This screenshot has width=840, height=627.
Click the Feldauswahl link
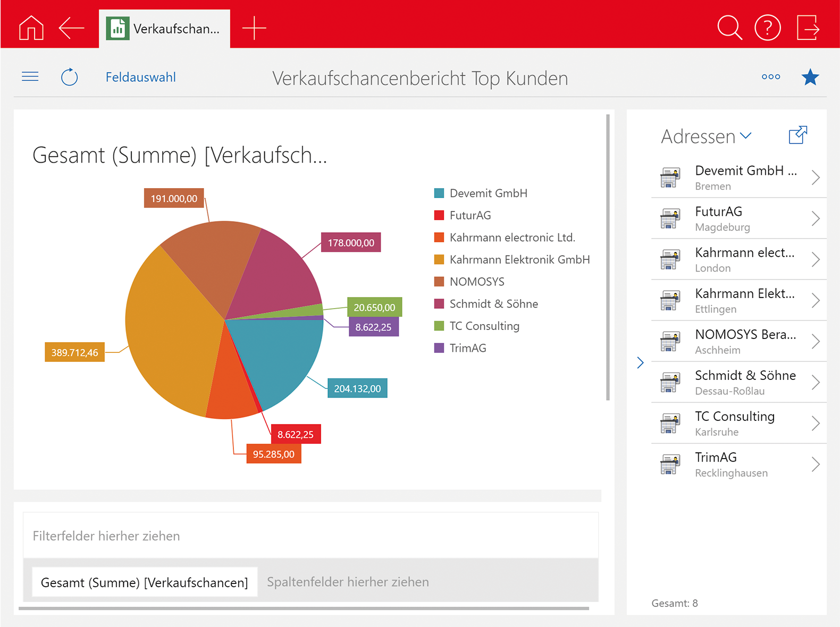click(x=140, y=77)
